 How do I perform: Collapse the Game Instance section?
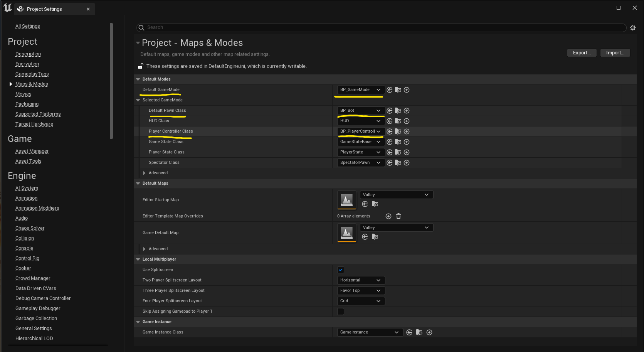tap(138, 322)
